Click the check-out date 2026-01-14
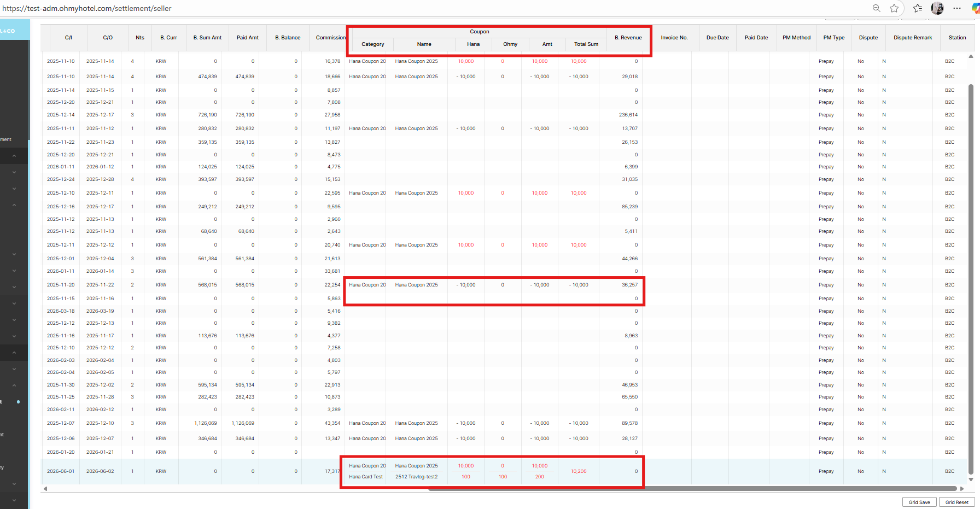Image resolution: width=980 pixels, height=509 pixels. 100,271
